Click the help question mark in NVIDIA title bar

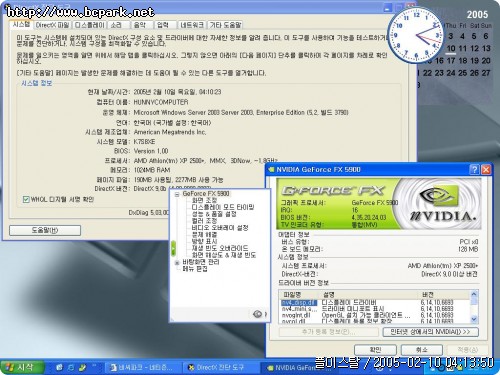474,170
